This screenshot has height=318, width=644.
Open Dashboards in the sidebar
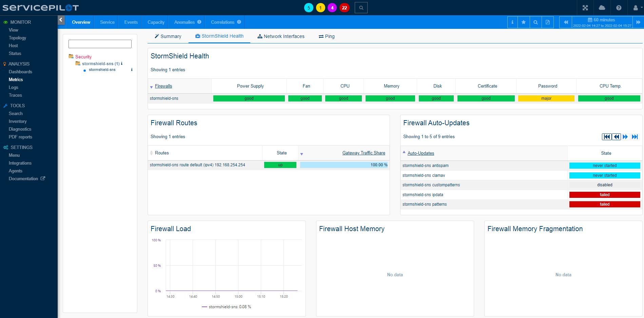click(x=20, y=72)
